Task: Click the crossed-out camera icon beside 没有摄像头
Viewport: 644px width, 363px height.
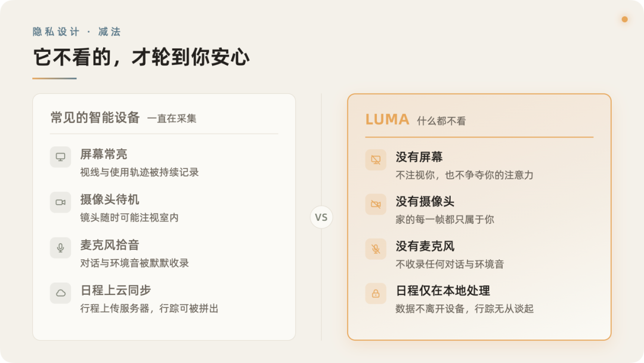Action: pyautogui.click(x=376, y=204)
